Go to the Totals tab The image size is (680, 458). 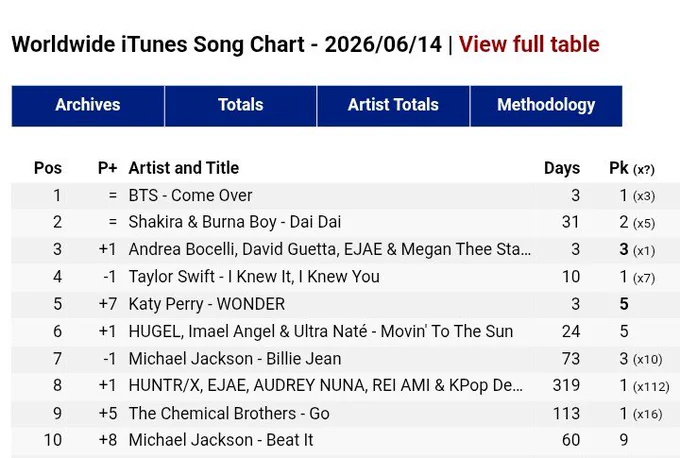point(241,106)
